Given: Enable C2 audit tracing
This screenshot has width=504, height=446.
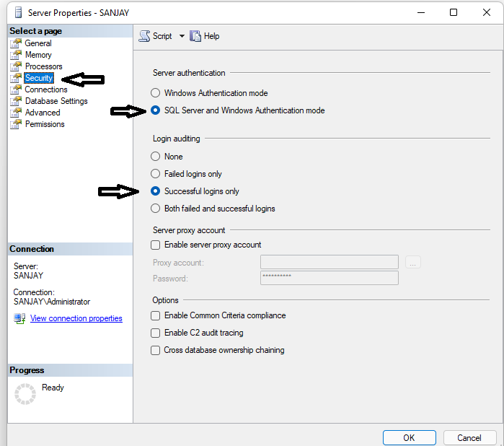Looking at the screenshot, I should coord(156,333).
